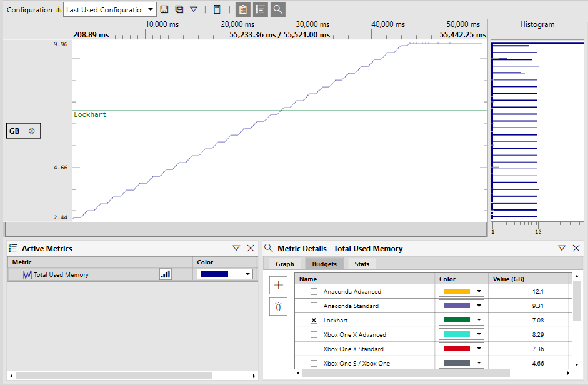The image size is (588, 385).
Task: Enable the Xbox One X Standard checkbox
Action: click(x=314, y=349)
